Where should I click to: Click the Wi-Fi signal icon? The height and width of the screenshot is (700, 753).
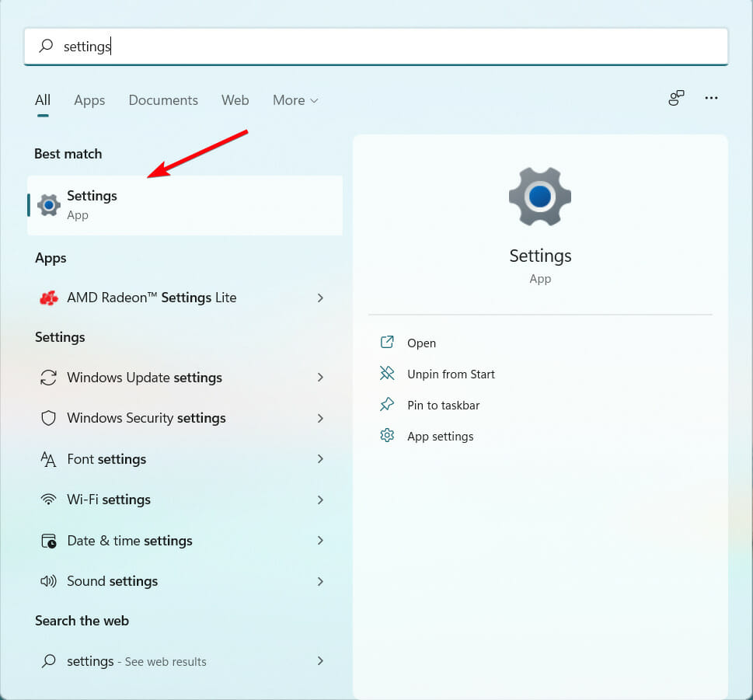click(48, 500)
